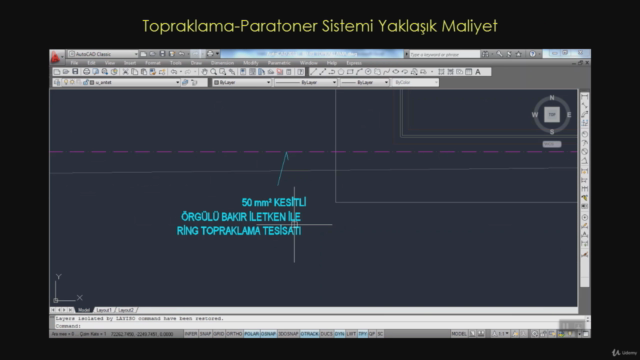The width and height of the screenshot is (640, 360).
Task: Open the ByColor plot style dropdown
Action: point(415,82)
